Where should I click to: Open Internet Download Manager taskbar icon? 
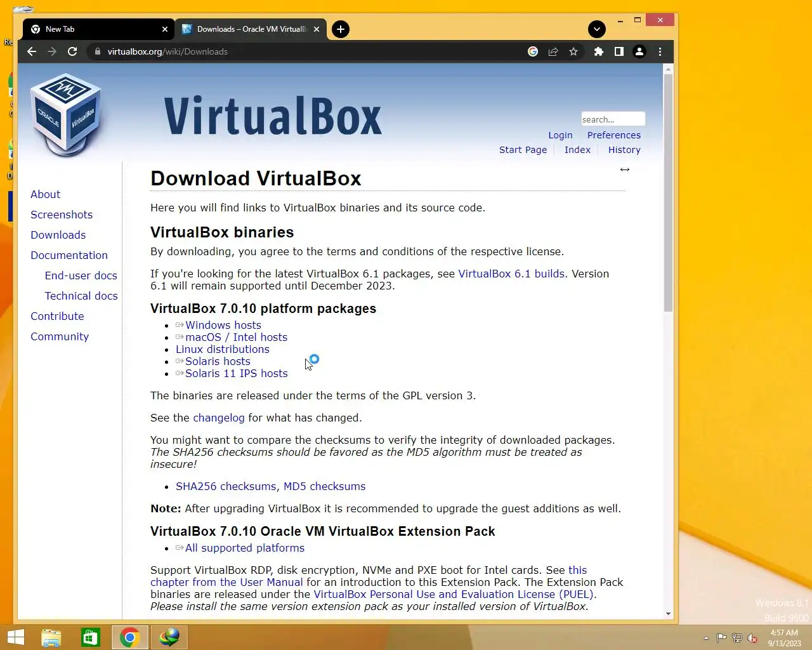169,637
